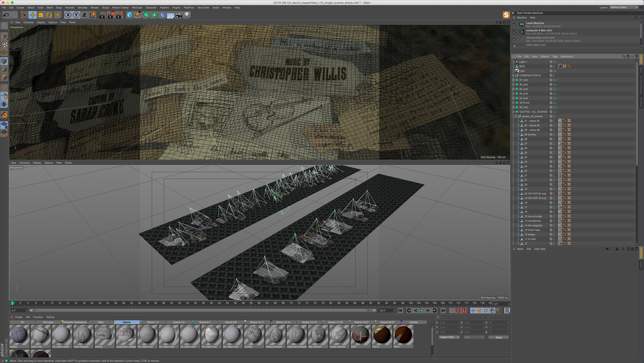Image resolution: width=644 pixels, height=363 pixels.
Task: Expand the 37_end object
Action: pos(513,80)
